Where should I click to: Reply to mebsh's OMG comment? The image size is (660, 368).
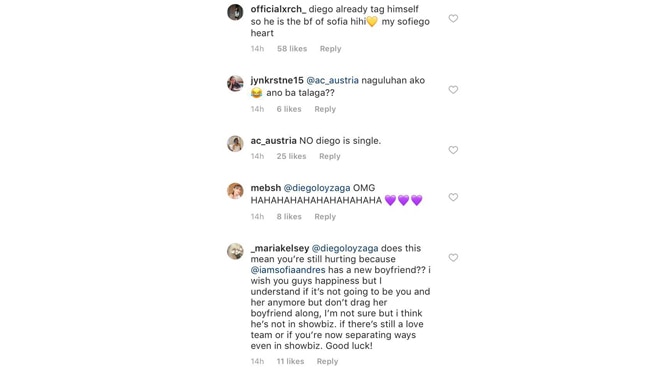325,217
